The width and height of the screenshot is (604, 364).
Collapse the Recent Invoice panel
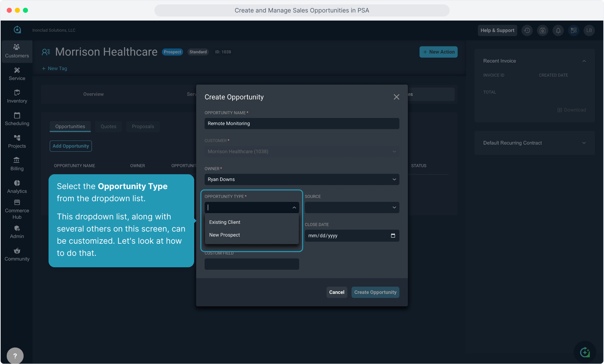[584, 61]
